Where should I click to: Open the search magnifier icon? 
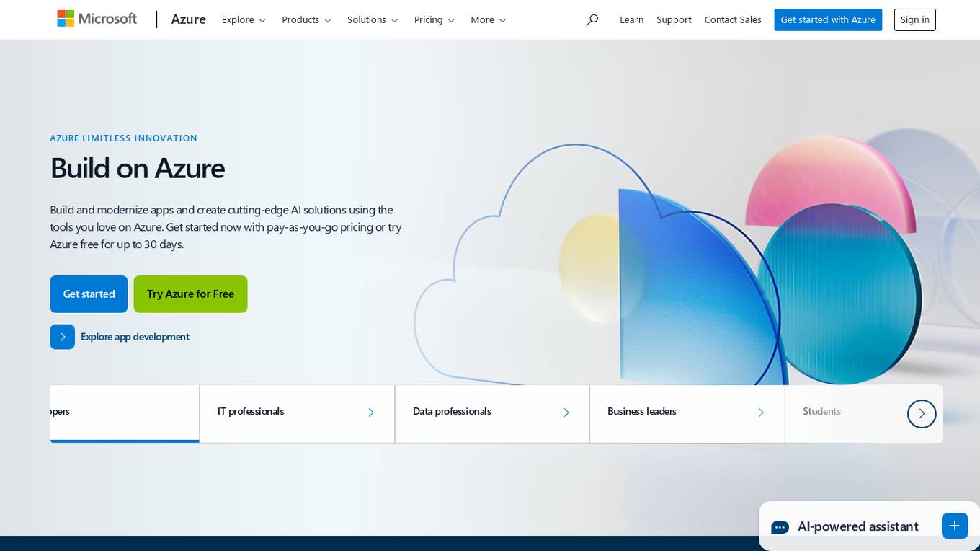coord(592,19)
